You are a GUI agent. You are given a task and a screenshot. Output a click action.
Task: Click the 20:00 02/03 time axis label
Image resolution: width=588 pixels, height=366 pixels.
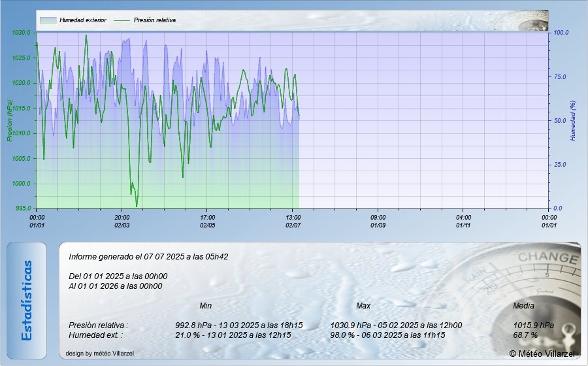pyautogui.click(x=122, y=222)
